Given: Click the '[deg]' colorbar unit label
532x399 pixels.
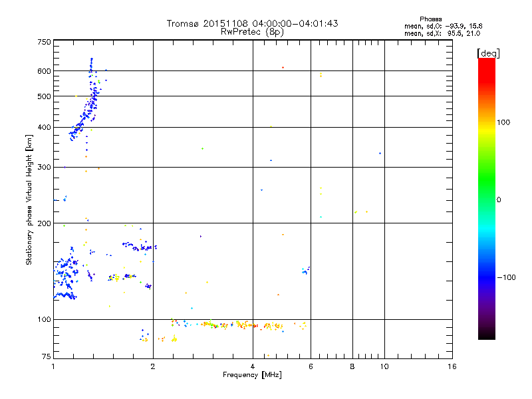Looking at the screenshot, I should (488, 53).
